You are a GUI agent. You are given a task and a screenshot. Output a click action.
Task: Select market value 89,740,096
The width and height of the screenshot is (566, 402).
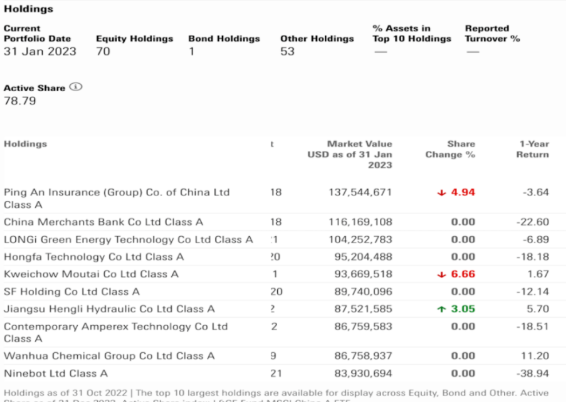(x=363, y=291)
